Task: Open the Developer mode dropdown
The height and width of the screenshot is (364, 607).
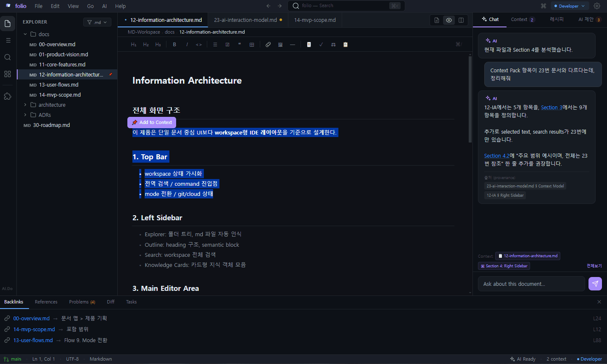Action: [570, 6]
